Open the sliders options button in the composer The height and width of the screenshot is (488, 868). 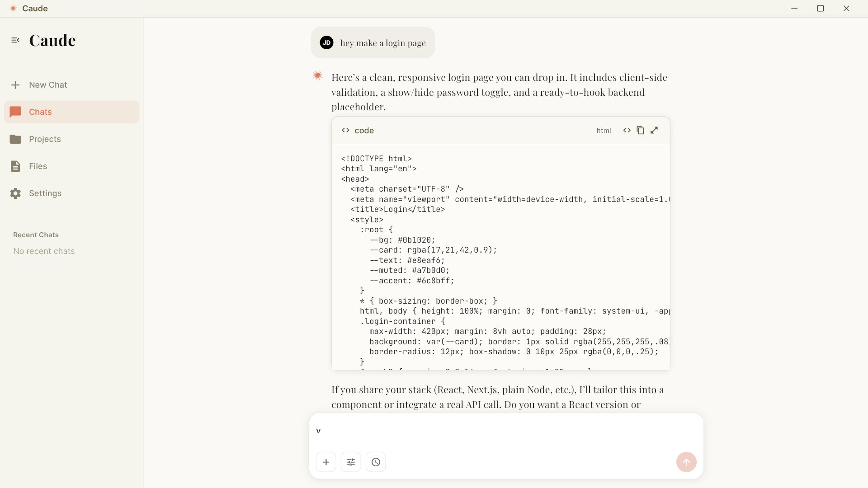(351, 462)
